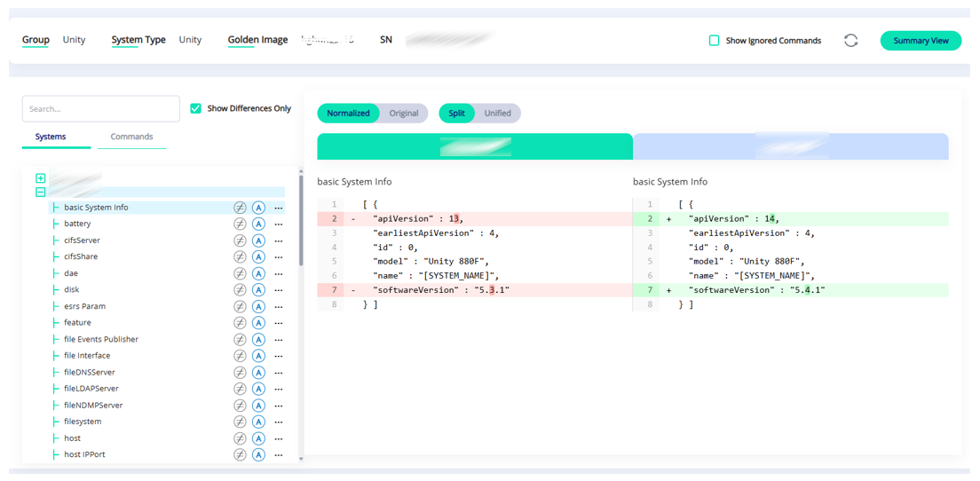Click the Group label link
This screenshot has height=481, width=980.
(36, 40)
